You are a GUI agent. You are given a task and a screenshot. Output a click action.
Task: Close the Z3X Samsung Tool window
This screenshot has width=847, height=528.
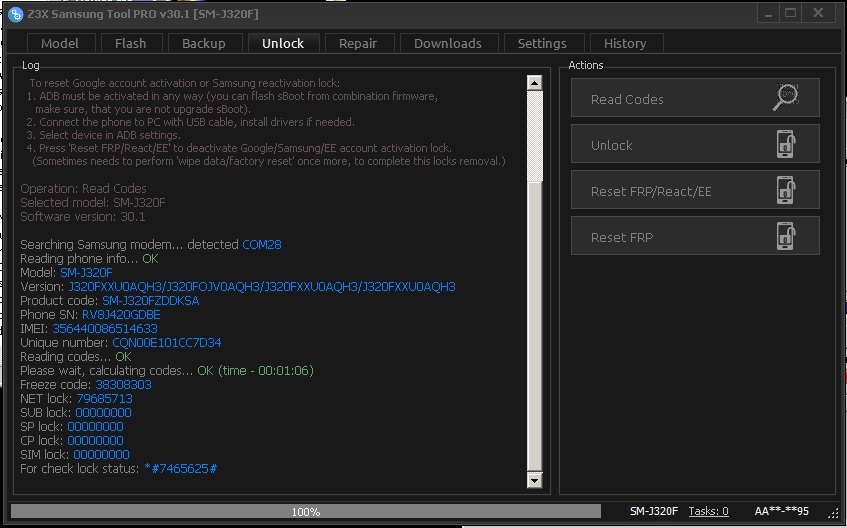(x=818, y=14)
